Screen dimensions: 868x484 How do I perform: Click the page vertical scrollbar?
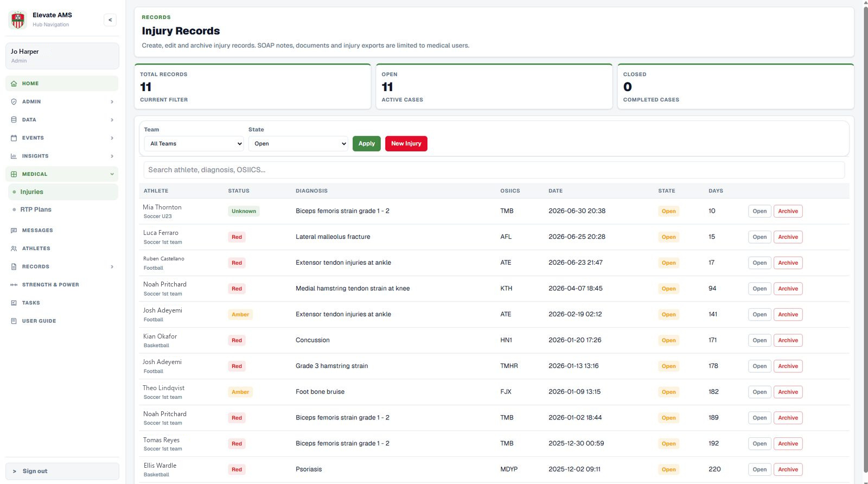tap(865, 239)
